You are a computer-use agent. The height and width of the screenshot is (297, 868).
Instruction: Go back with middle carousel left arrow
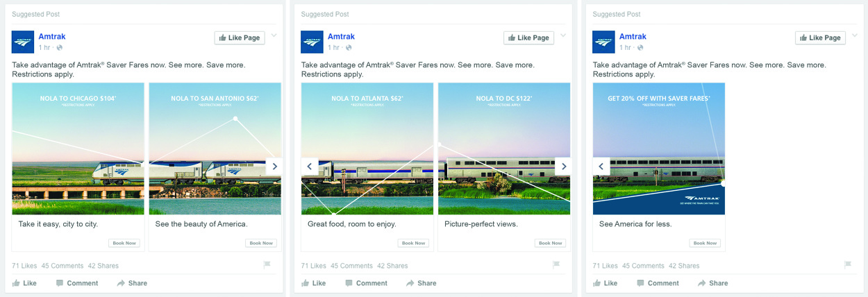(x=310, y=167)
